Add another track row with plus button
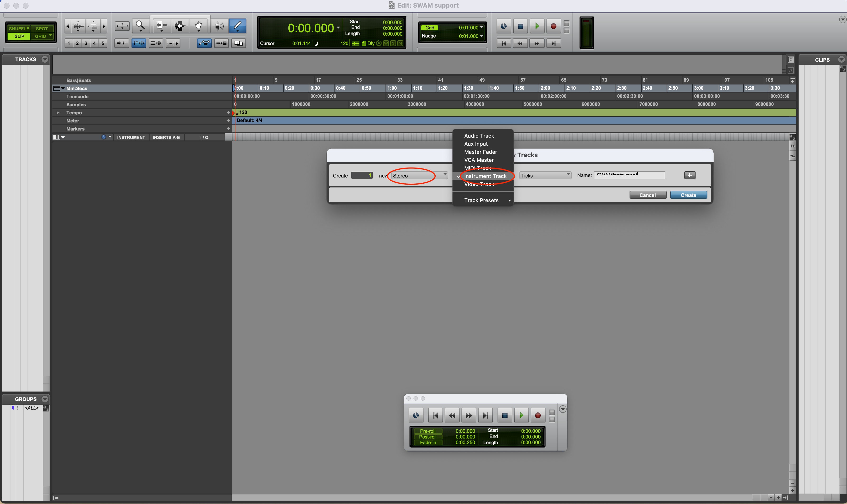The height and width of the screenshot is (504, 847). pyautogui.click(x=690, y=175)
